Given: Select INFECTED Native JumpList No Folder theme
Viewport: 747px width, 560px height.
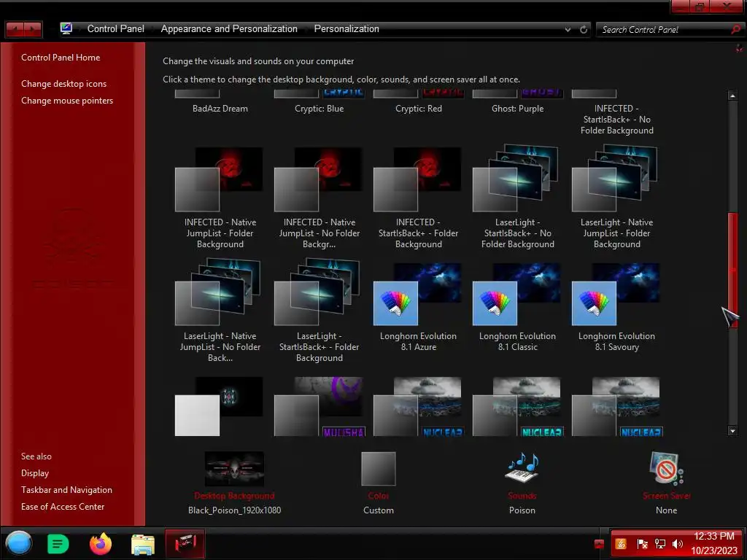Looking at the screenshot, I should point(320,198).
